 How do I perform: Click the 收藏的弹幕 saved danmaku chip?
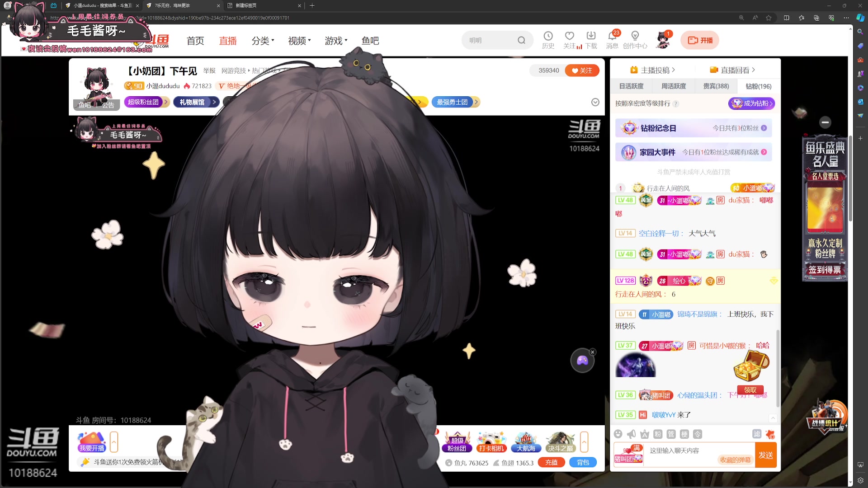(735, 460)
